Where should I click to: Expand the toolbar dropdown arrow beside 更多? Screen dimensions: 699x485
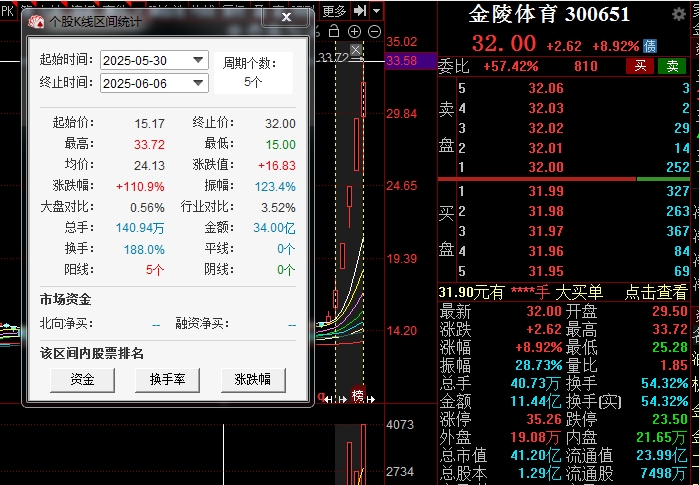pyautogui.click(x=377, y=11)
